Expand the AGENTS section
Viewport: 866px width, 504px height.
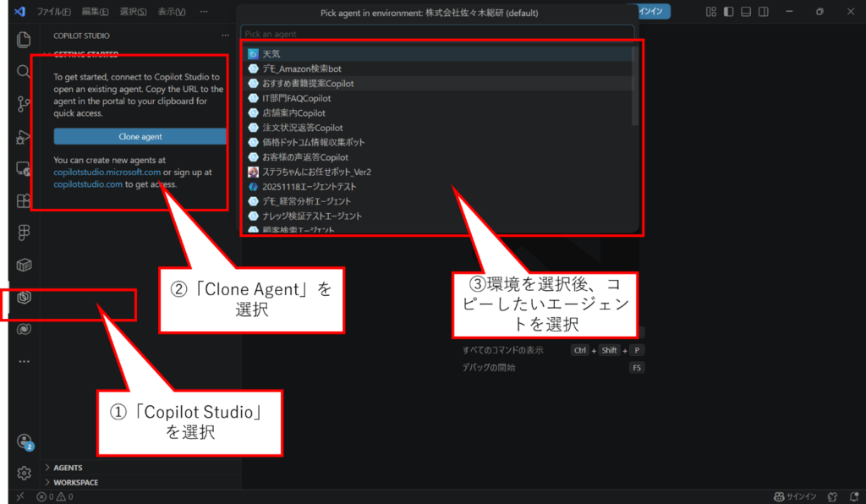pyautogui.click(x=68, y=468)
